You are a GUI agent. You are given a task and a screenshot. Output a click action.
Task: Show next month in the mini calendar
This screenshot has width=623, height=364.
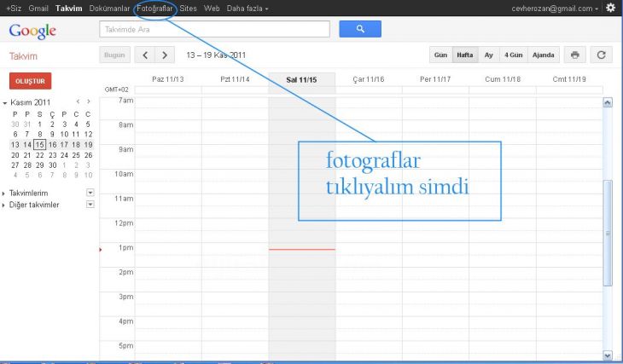click(88, 102)
